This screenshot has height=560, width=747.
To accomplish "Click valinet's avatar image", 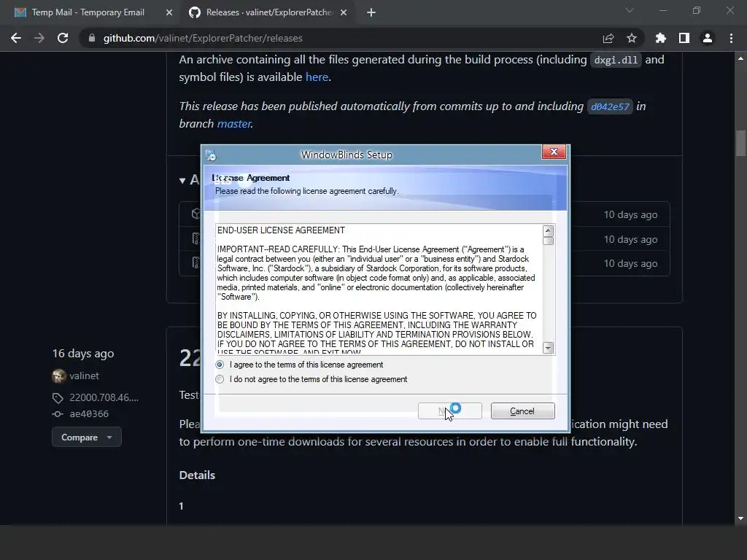I will 58,376.
